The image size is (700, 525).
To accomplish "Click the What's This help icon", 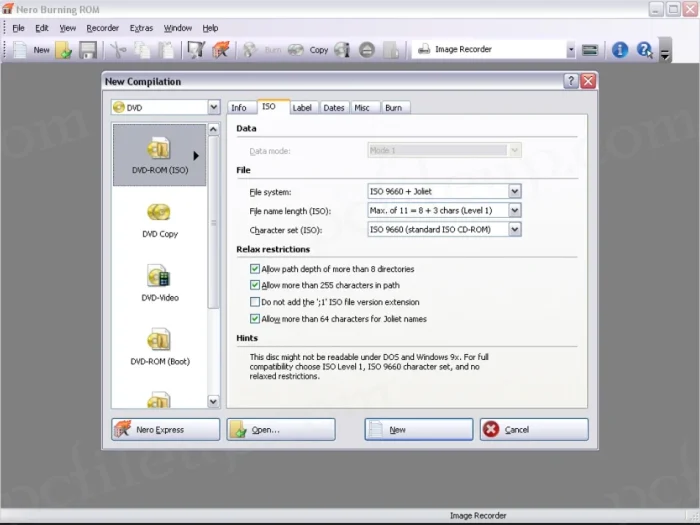I will 645,50.
